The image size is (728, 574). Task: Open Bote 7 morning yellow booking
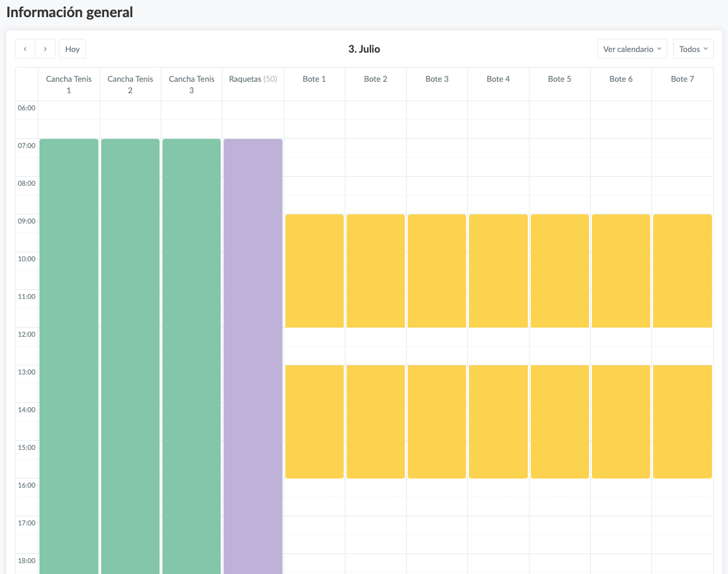point(682,270)
